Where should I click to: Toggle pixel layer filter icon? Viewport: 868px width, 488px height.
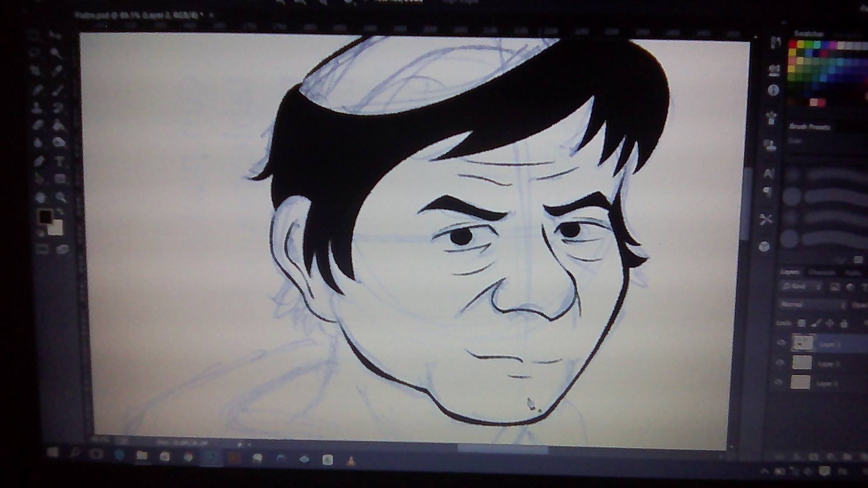(x=835, y=287)
